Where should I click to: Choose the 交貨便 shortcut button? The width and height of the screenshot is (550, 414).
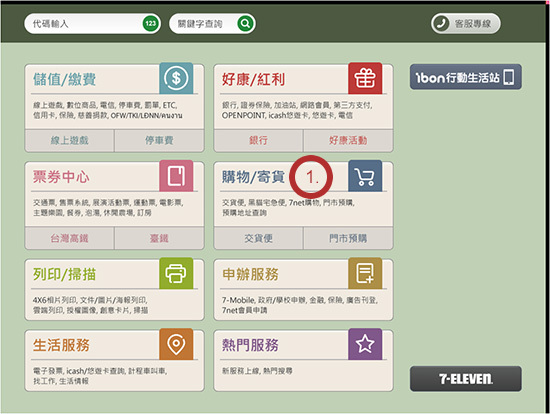click(259, 238)
